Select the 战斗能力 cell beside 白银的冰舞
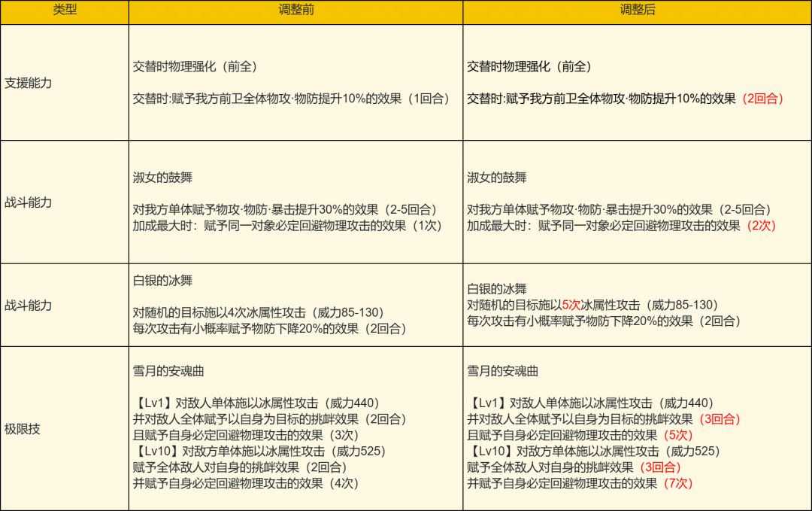 coord(65,306)
